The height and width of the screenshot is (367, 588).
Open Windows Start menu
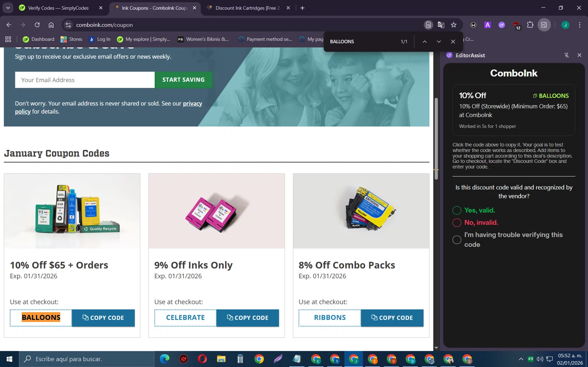(9, 359)
